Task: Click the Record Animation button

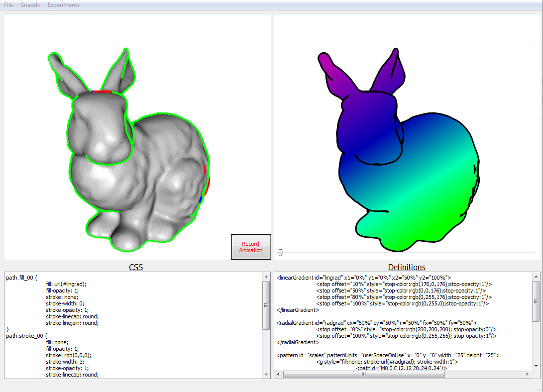Action: pos(251,247)
